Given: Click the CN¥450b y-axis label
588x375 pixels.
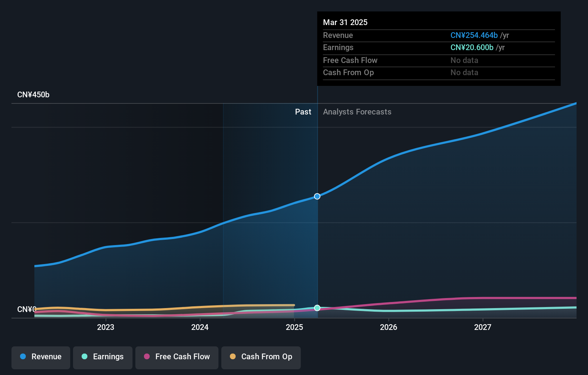Looking at the screenshot, I should (x=33, y=95).
